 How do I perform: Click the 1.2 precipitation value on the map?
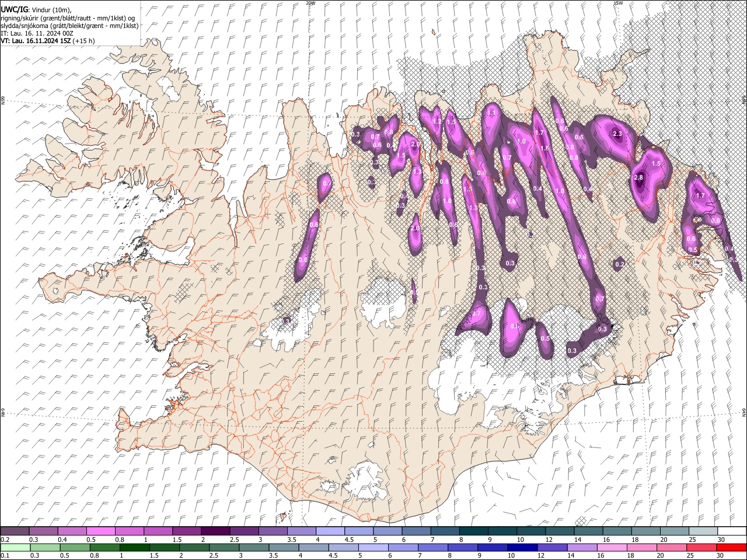coord(437,121)
